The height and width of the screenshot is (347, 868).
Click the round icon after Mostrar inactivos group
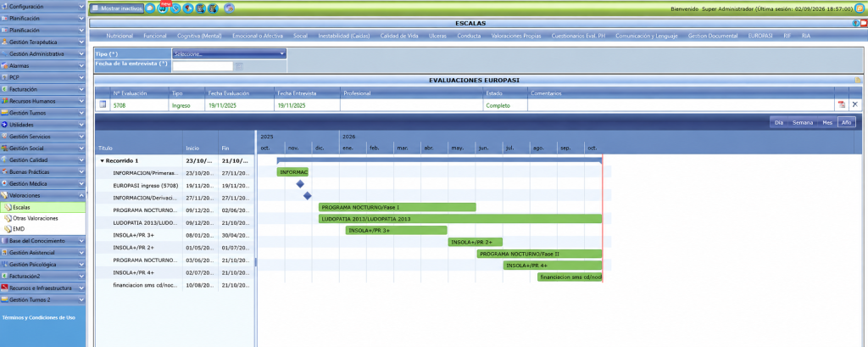[229, 8]
